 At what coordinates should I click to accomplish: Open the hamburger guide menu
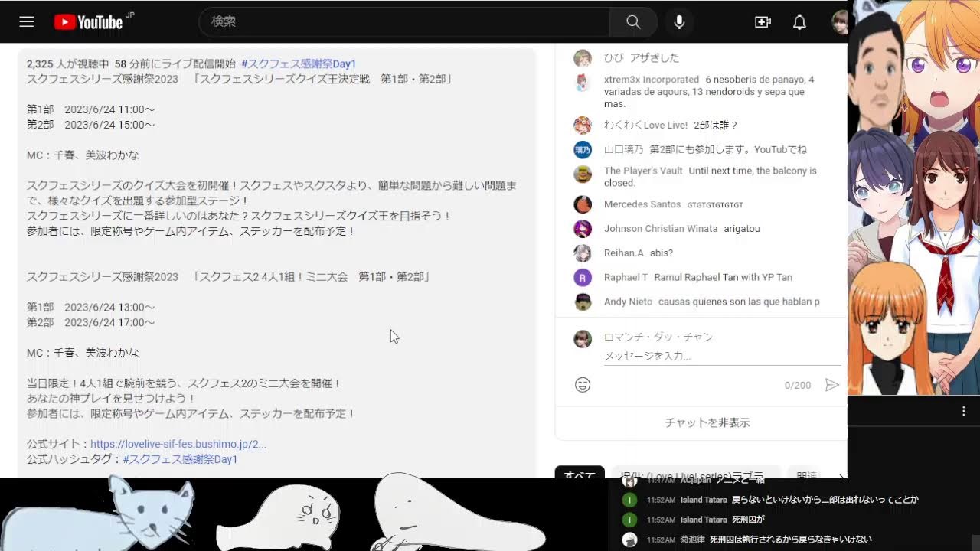(27, 22)
